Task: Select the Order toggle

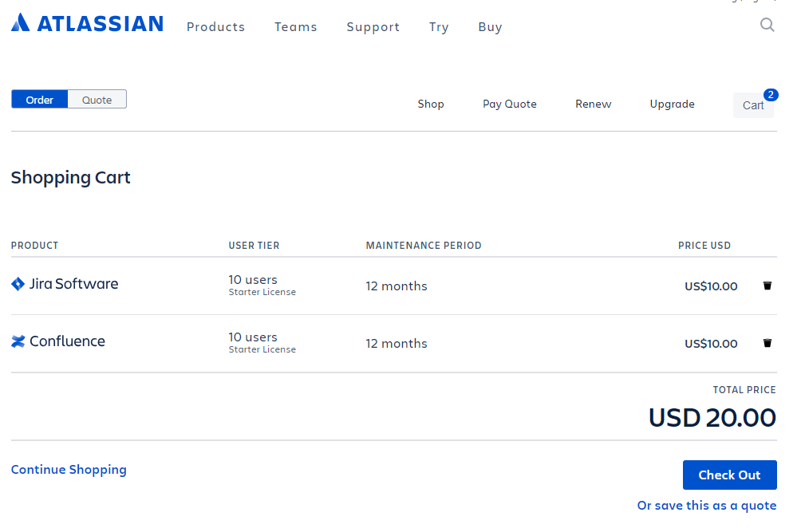Action: (x=39, y=99)
